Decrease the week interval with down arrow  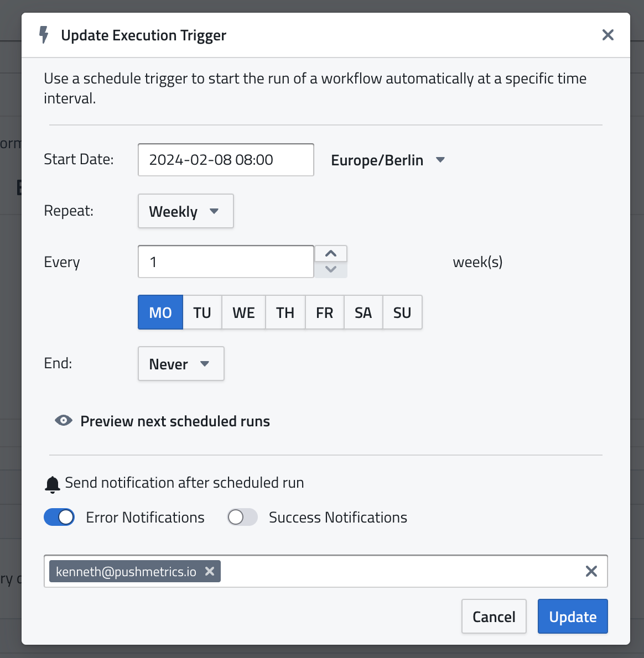click(331, 270)
